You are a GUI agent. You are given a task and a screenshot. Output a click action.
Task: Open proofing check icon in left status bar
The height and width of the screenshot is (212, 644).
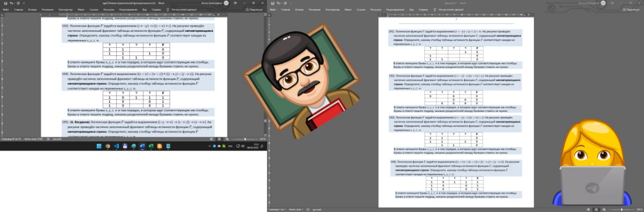pos(48,139)
